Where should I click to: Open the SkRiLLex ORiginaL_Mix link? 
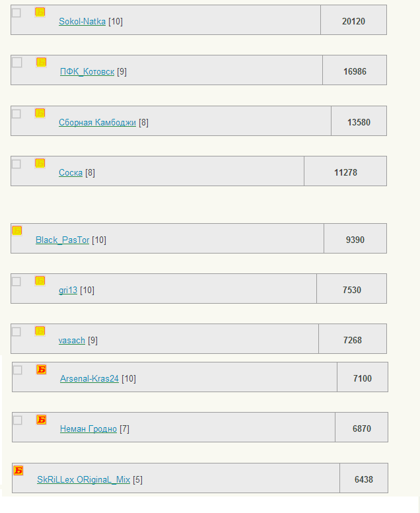83,480
